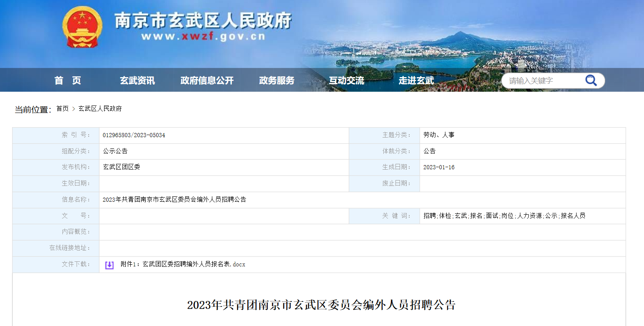Click the 南京市玄武区人民政府 site title
Viewport: 644px width, 326px height.
tap(203, 20)
